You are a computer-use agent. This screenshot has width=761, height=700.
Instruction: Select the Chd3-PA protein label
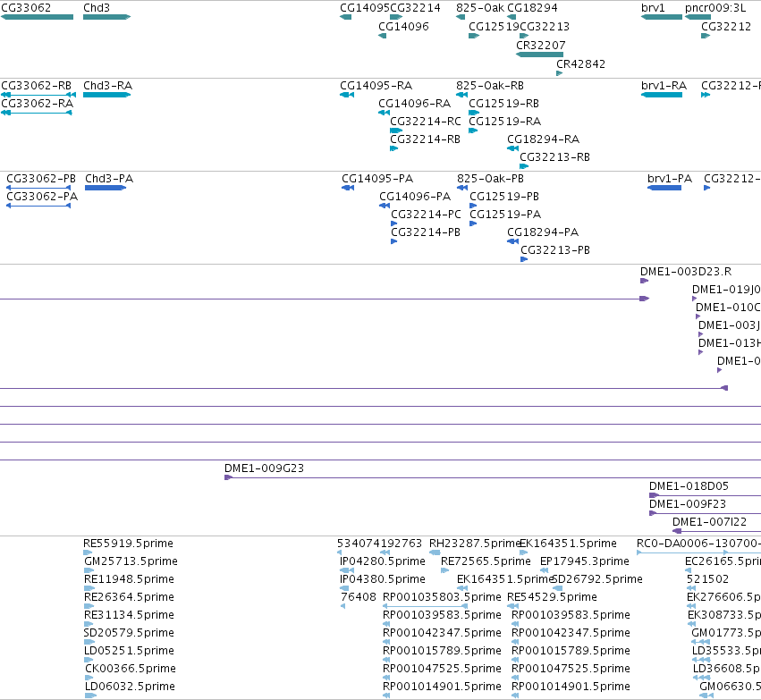pyautogui.click(x=109, y=179)
